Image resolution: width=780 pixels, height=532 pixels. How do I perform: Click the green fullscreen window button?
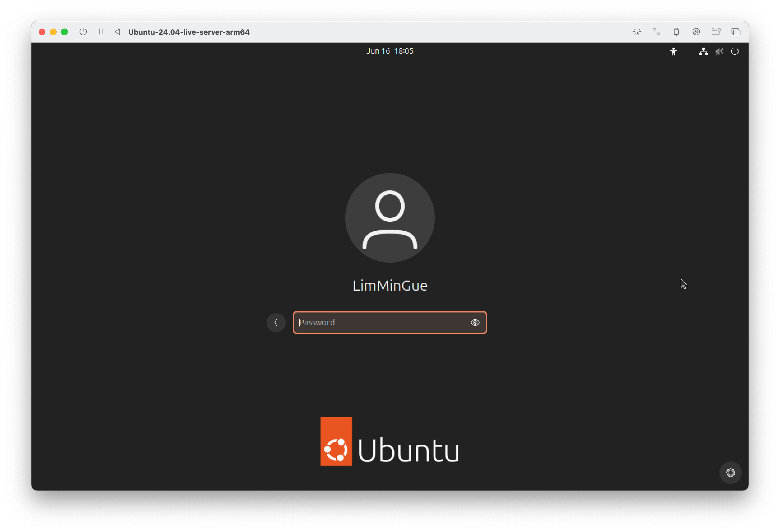[64, 32]
